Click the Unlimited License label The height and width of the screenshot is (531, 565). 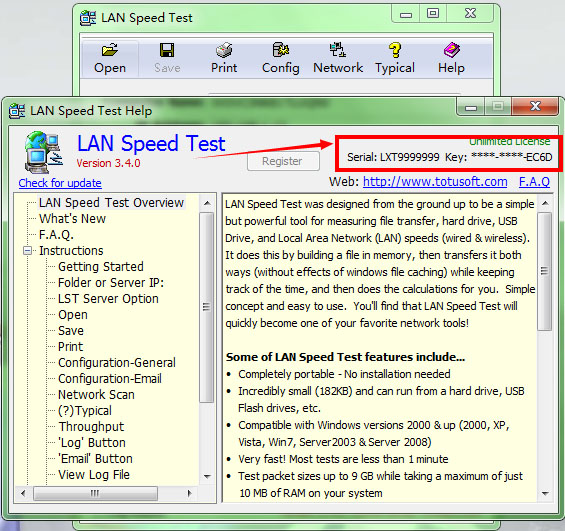pos(510,142)
